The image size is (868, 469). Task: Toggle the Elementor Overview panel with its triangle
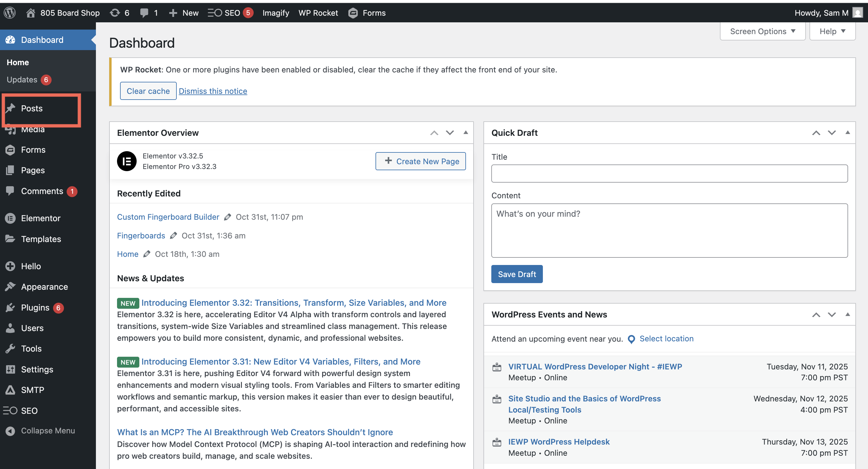click(x=466, y=132)
